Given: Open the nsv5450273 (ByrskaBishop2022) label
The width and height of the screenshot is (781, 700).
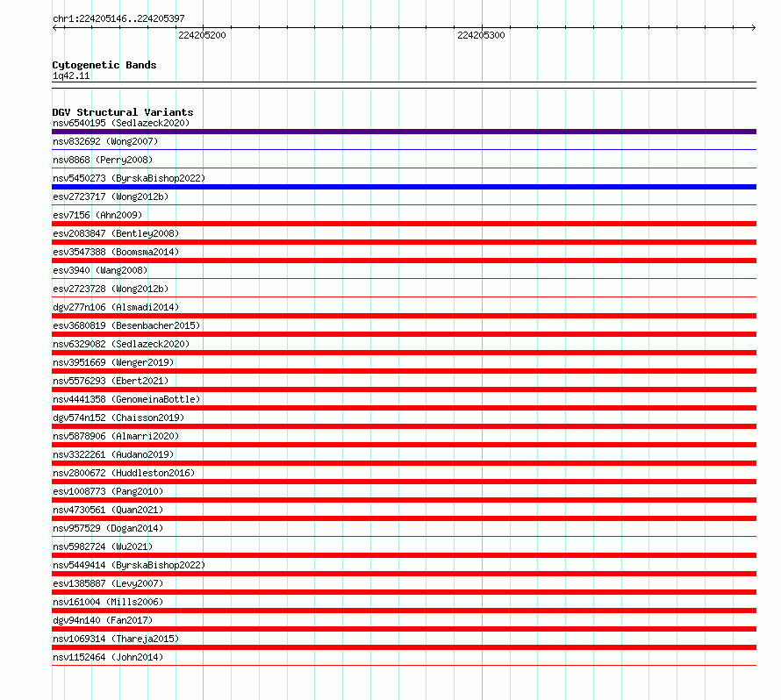Looking at the screenshot, I should (129, 178).
